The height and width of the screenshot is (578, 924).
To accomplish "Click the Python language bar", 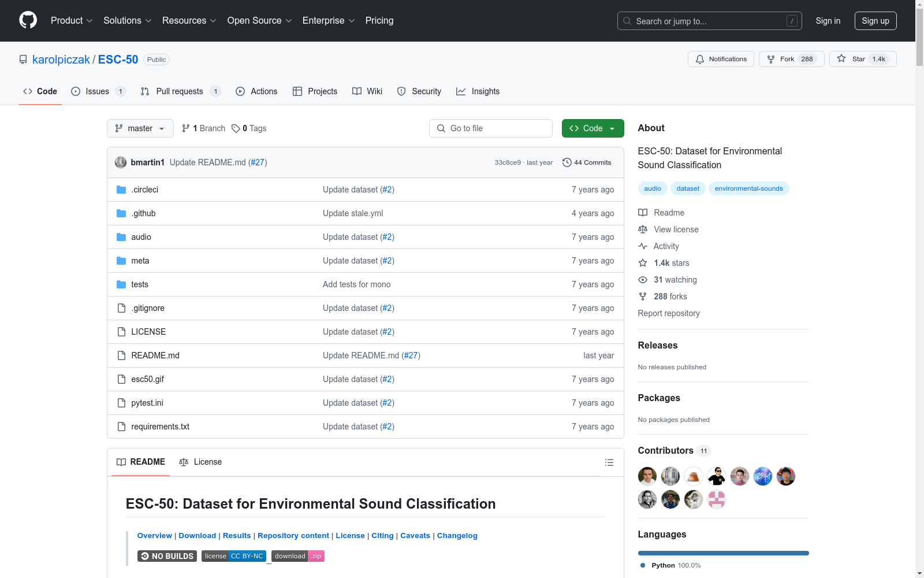I will (724, 553).
